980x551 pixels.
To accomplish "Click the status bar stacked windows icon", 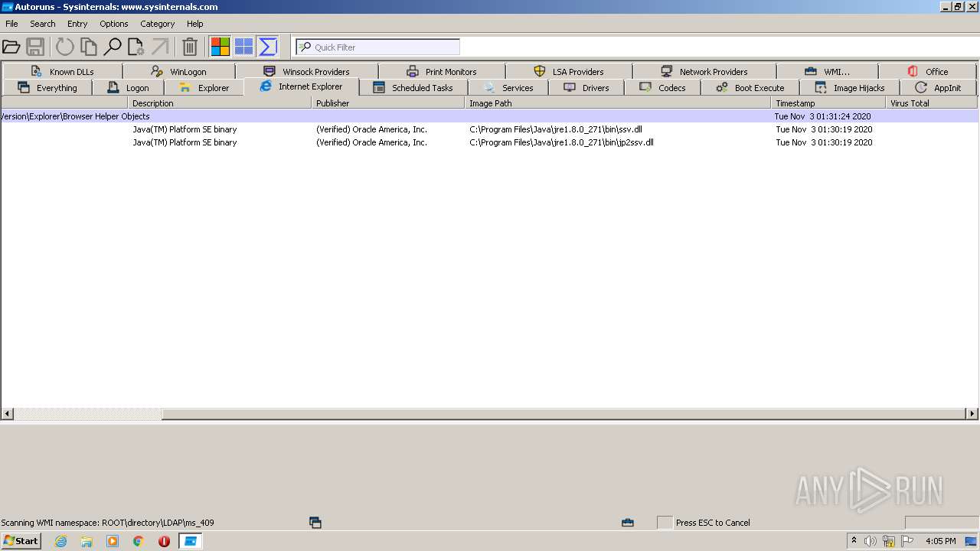I will click(315, 523).
